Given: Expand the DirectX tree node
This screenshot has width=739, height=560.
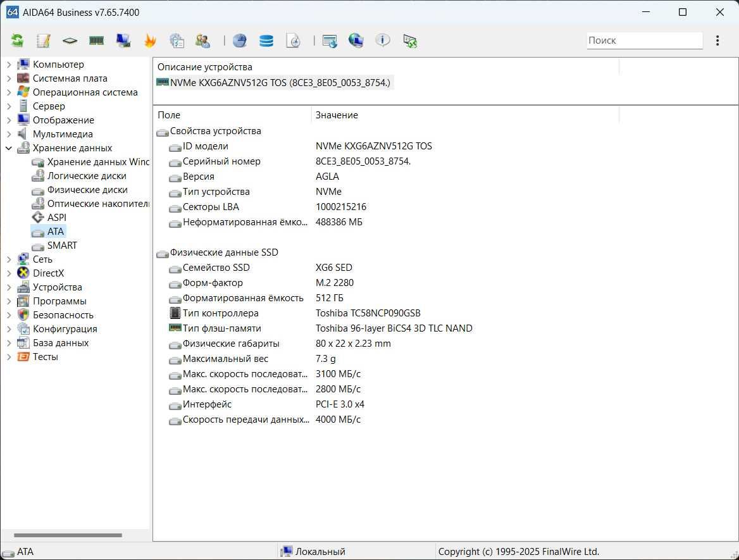Looking at the screenshot, I should 8,273.
